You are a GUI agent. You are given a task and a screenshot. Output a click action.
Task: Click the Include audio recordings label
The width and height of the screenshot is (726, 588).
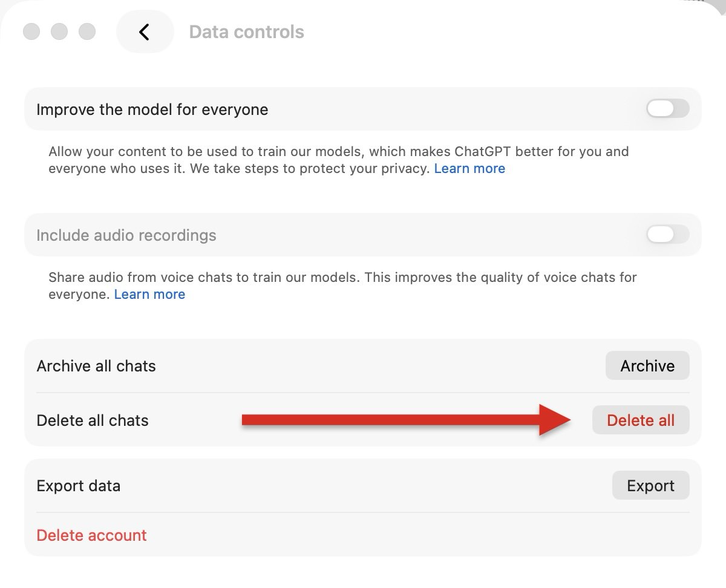(126, 235)
